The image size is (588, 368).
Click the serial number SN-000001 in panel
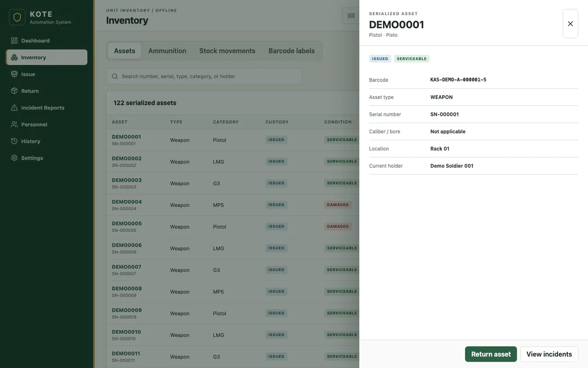click(444, 114)
